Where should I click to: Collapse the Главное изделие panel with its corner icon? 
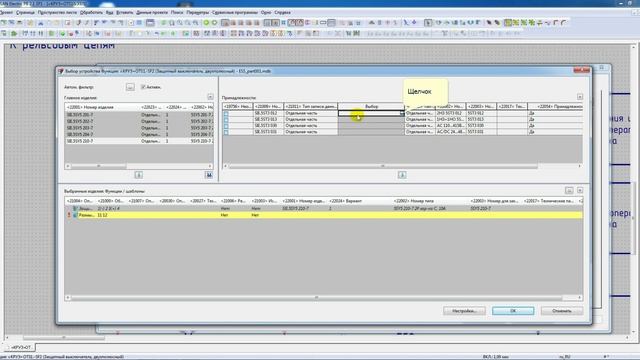click(x=210, y=97)
